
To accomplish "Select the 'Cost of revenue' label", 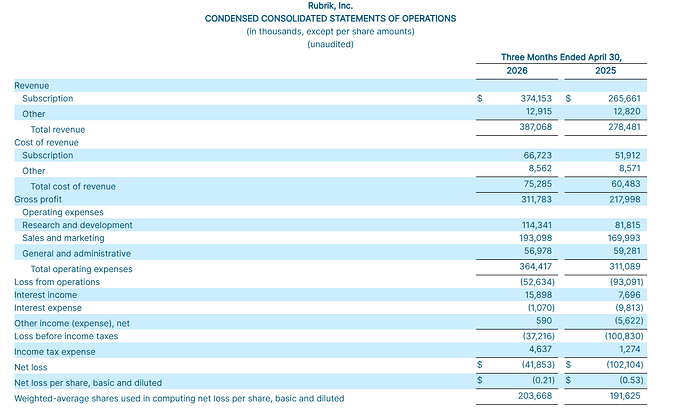I will pyautogui.click(x=46, y=142).
